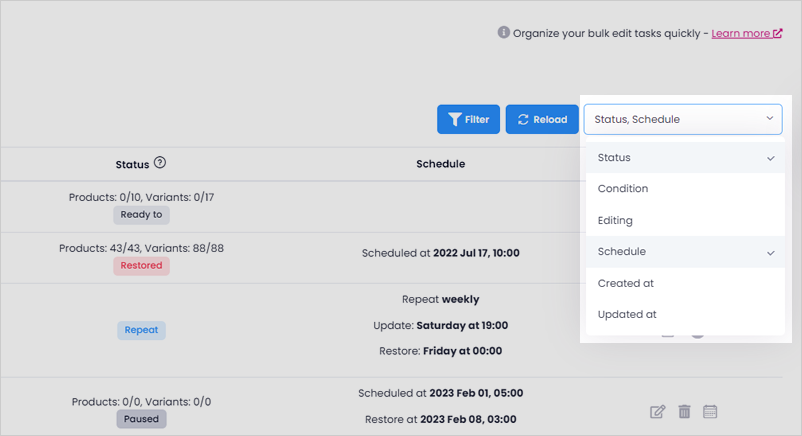The width and height of the screenshot is (802, 436).
Task: Uncheck the Schedule column option
Action: (685, 252)
